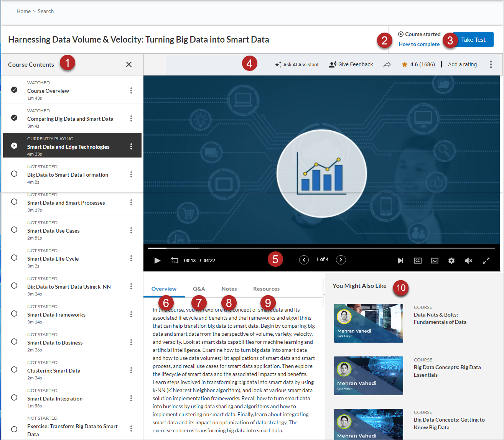
Task: Skip to next video icon
Action: [400, 261]
